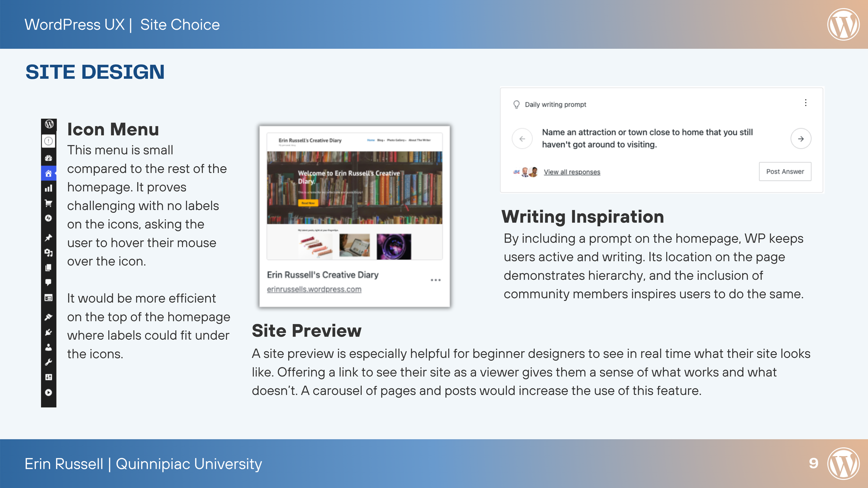Click the site preview thumbnail image
Image resolution: width=868 pixels, height=488 pixels.
click(x=354, y=196)
